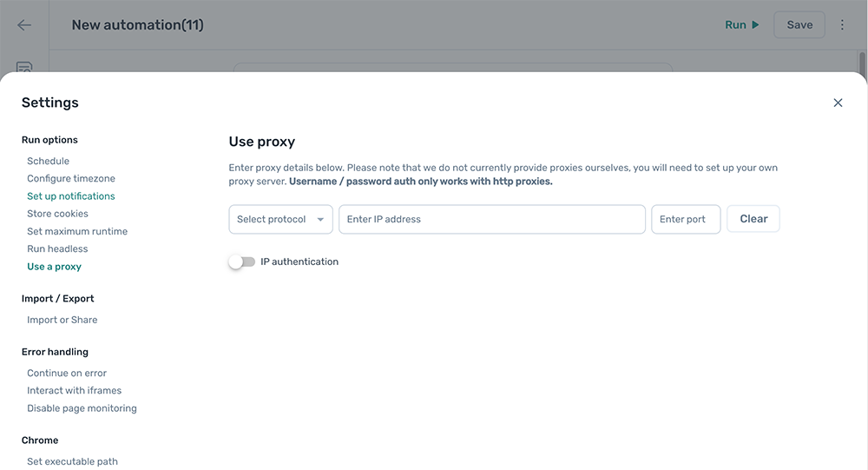Focus the Enter IP address field
Image resolution: width=868 pixels, height=470 pixels.
coord(492,220)
